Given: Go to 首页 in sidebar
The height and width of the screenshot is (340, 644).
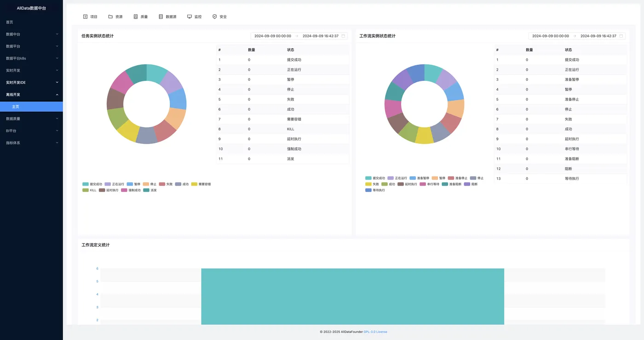Looking at the screenshot, I should click(31, 22).
